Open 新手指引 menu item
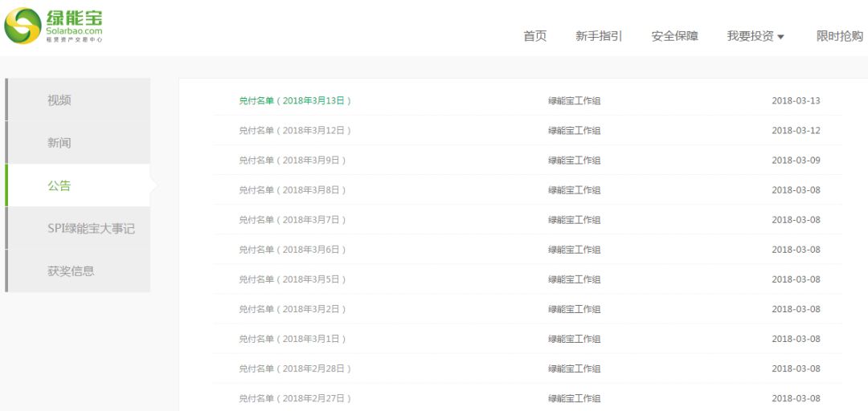This screenshot has width=868, height=411. (599, 36)
